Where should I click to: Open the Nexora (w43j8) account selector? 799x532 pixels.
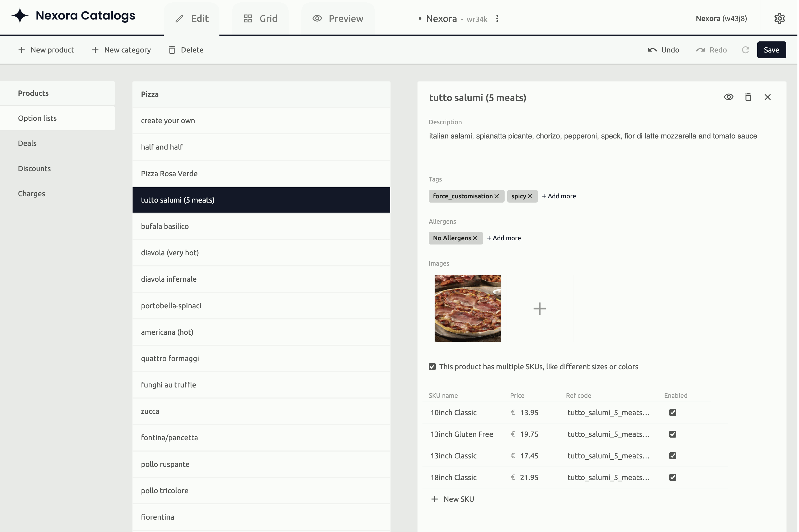[721, 19]
